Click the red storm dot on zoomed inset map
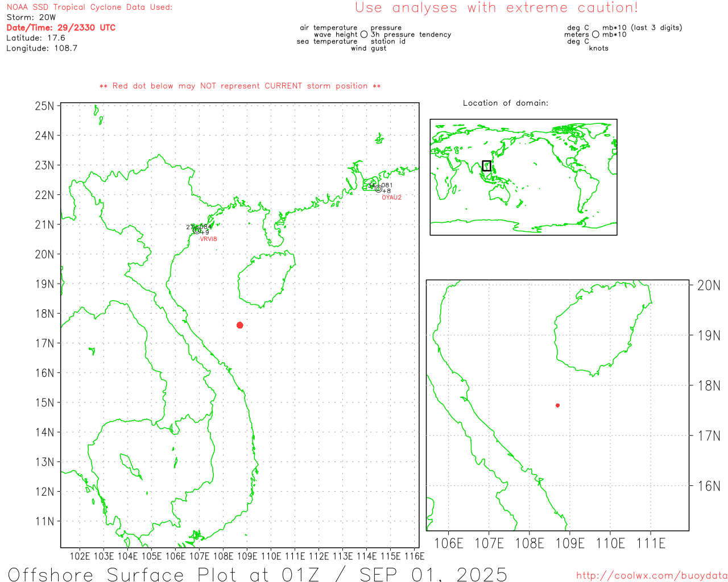 tap(557, 405)
